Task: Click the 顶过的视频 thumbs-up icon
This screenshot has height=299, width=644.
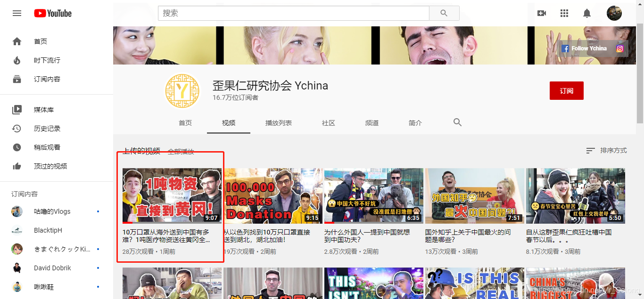Action: 17,166
